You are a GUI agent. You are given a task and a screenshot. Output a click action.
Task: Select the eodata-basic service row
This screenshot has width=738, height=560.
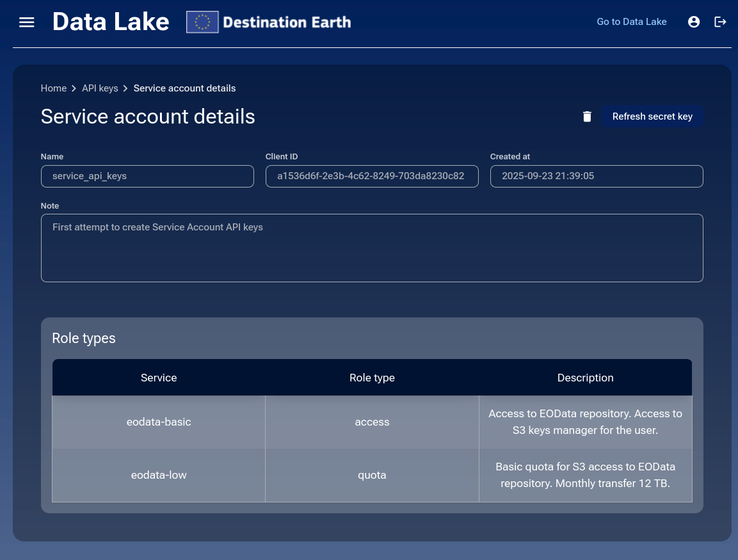159,422
